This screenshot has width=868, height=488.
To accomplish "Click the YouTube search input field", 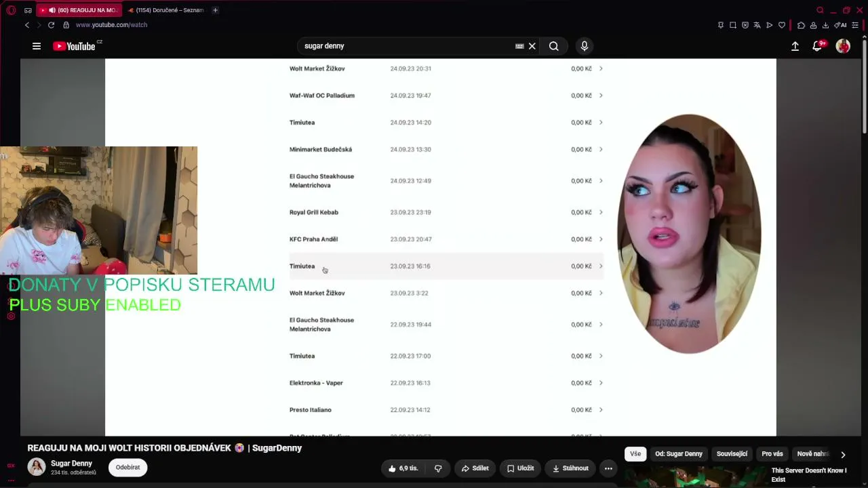I will [x=407, y=46].
